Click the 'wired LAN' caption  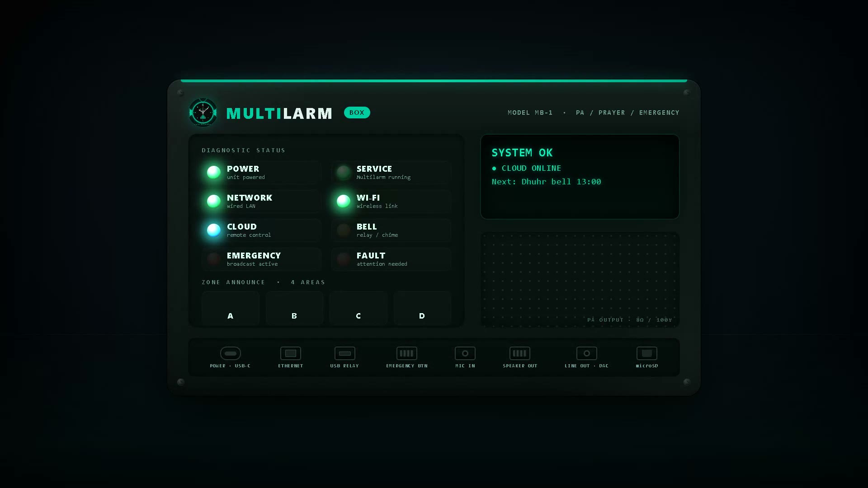click(x=241, y=206)
